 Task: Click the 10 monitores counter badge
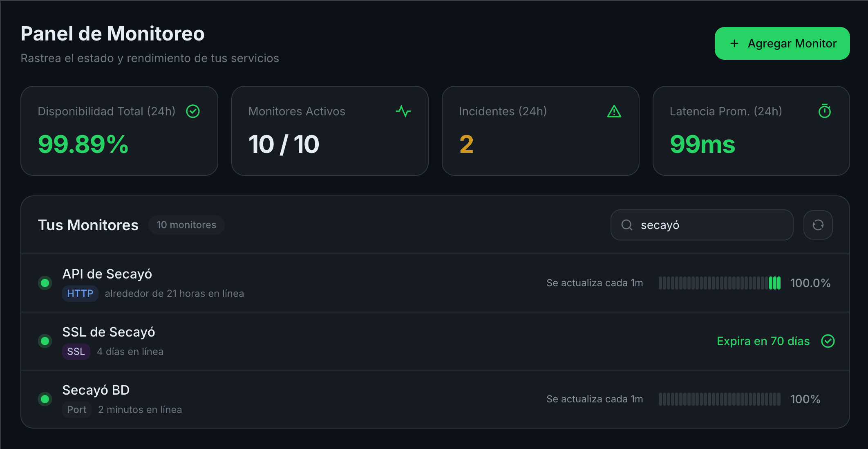tap(186, 224)
